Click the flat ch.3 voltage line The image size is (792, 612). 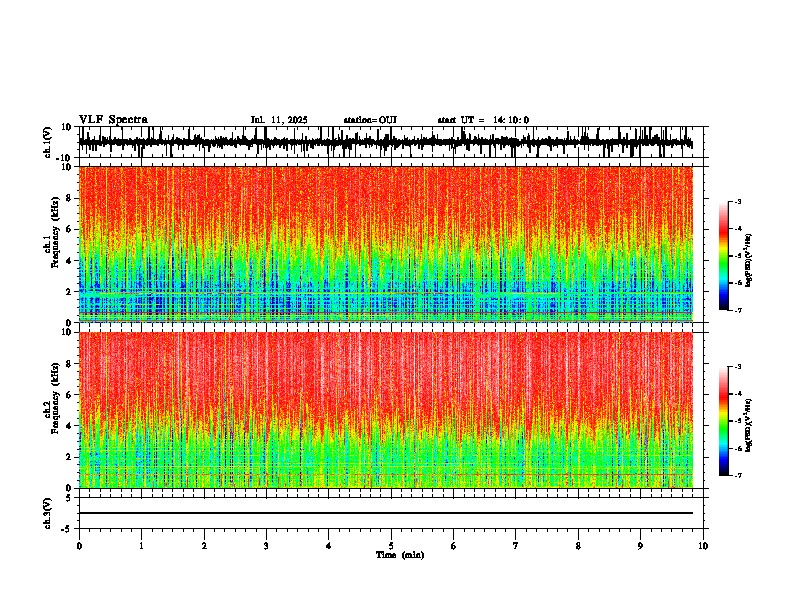pos(386,513)
